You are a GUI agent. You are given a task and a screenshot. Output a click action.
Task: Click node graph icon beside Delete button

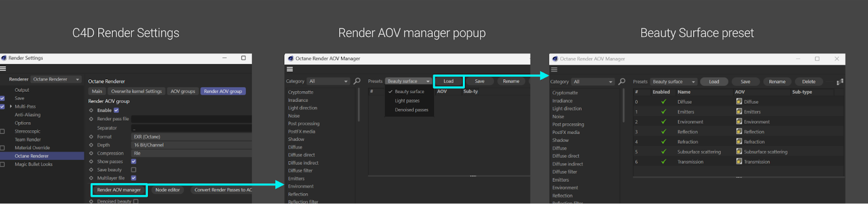point(840,82)
